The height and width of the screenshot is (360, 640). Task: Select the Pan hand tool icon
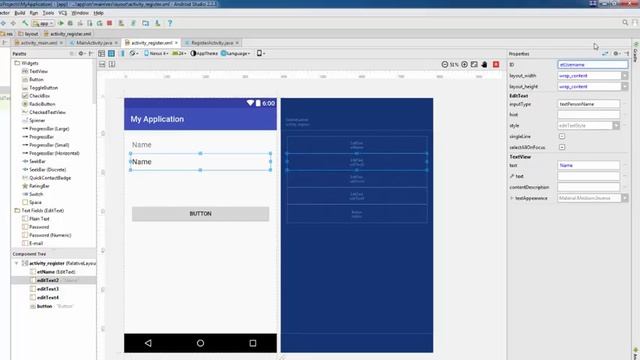pos(484,64)
